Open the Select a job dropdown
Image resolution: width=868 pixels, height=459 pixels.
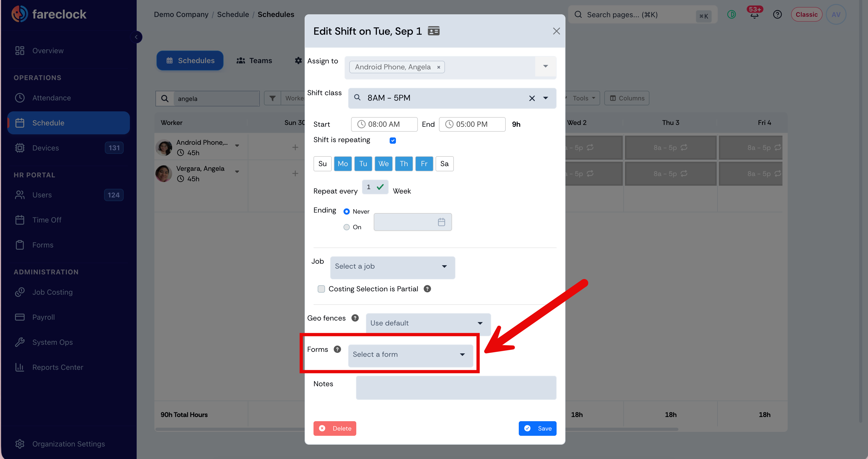[x=392, y=267]
